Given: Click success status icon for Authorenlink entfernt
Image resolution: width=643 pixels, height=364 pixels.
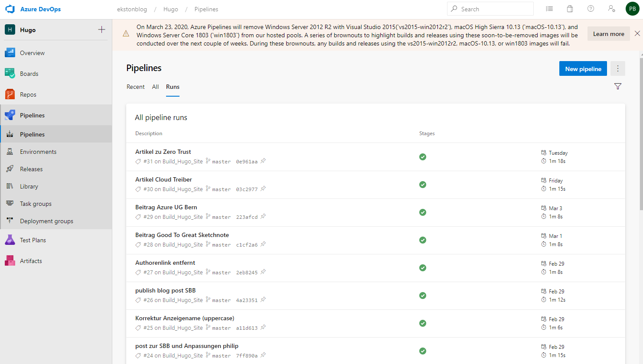Looking at the screenshot, I should [x=423, y=268].
